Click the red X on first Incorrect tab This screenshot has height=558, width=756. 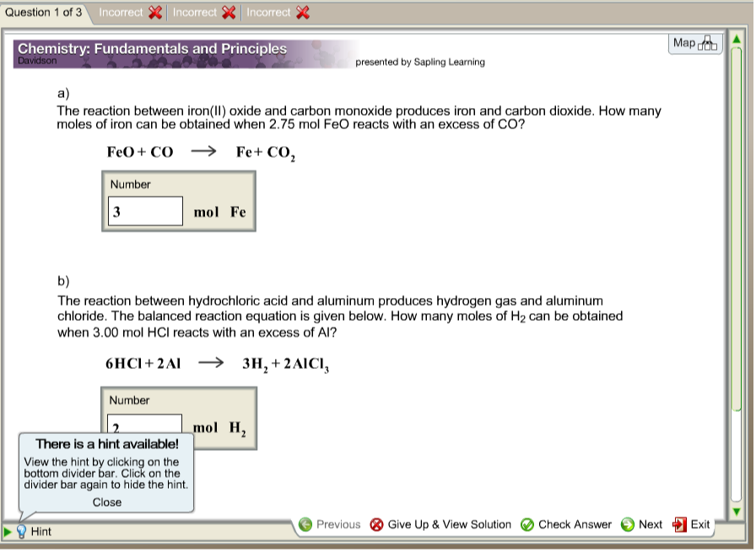point(157,12)
